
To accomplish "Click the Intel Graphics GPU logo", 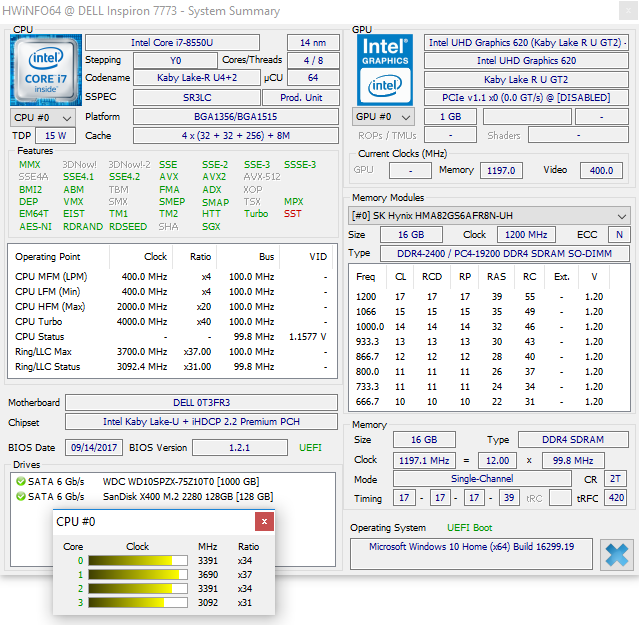I will tap(385, 70).
